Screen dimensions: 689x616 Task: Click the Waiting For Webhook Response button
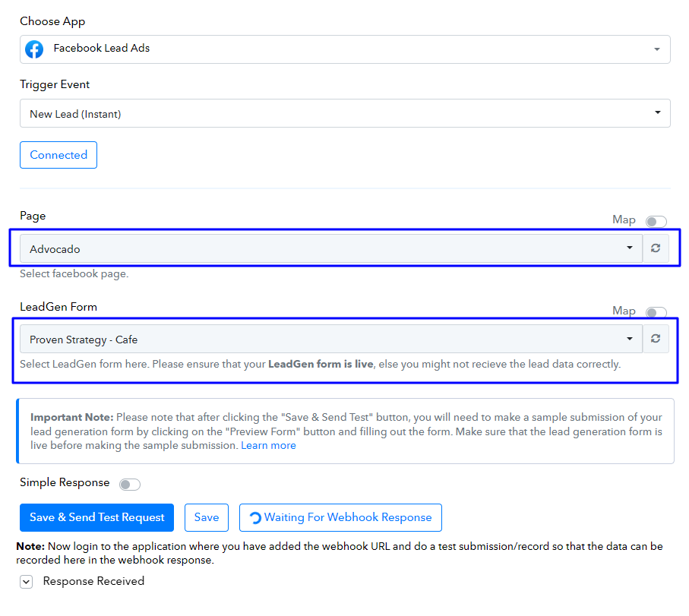pos(340,517)
